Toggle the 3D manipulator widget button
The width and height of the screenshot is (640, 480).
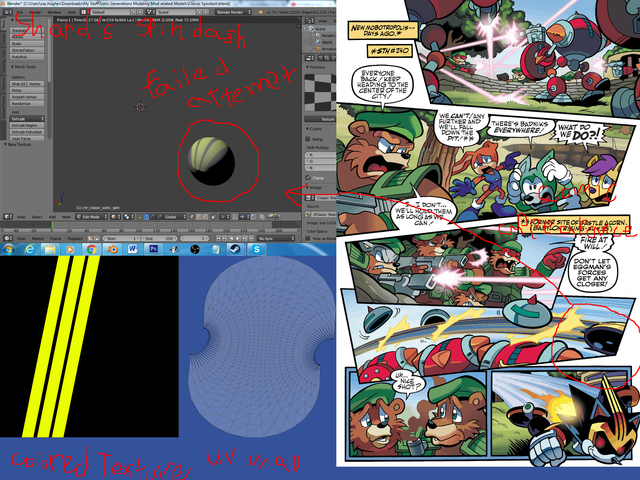[139, 217]
